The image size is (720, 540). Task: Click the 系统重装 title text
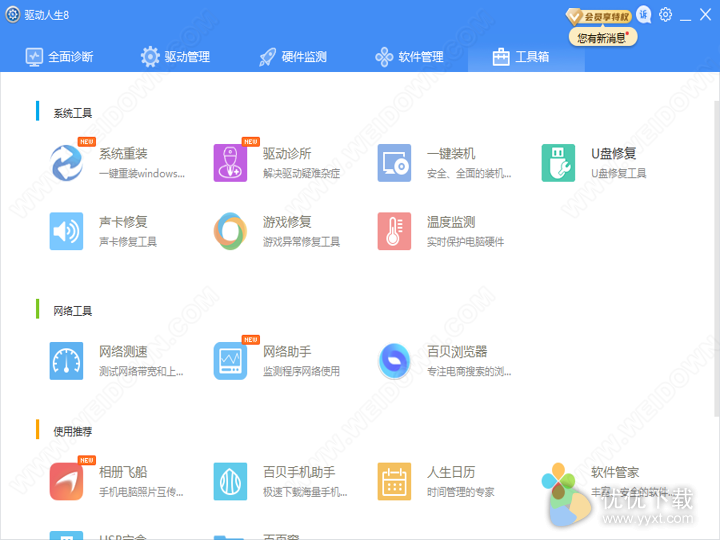coord(123,153)
